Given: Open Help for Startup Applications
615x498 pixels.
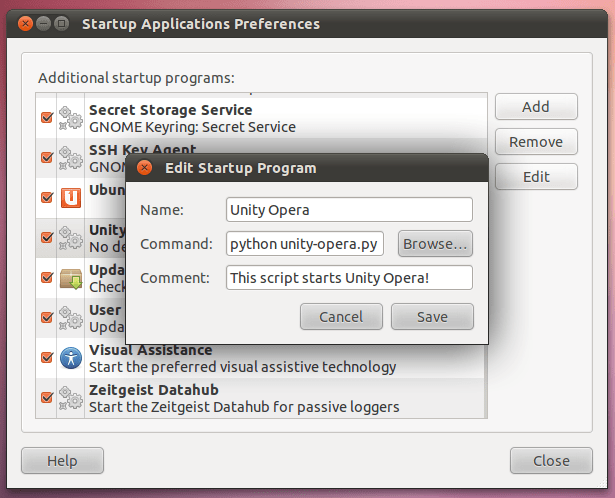Looking at the screenshot, I should [x=62, y=461].
